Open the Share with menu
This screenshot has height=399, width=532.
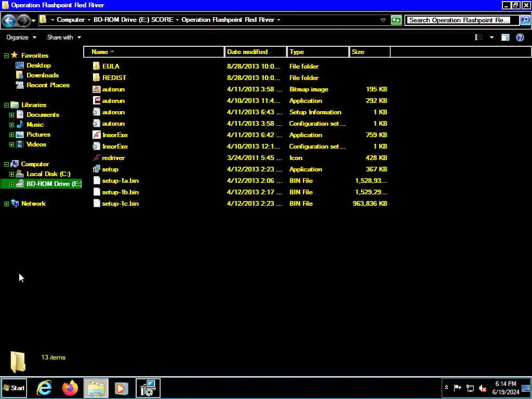tap(64, 37)
